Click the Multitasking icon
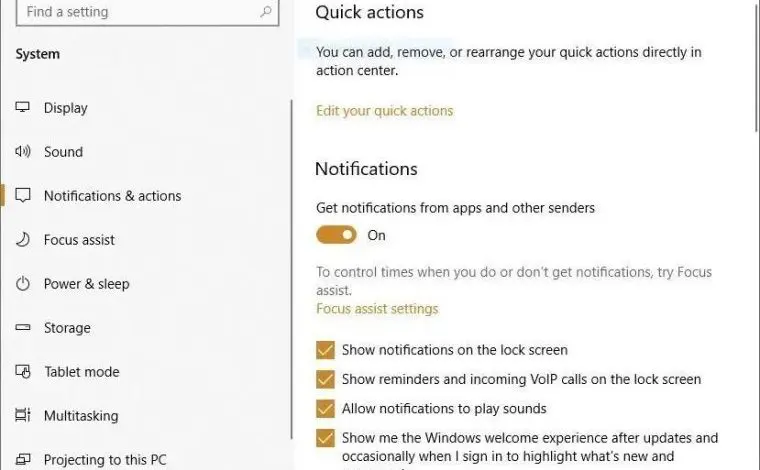The height and width of the screenshot is (470, 760). click(22, 415)
